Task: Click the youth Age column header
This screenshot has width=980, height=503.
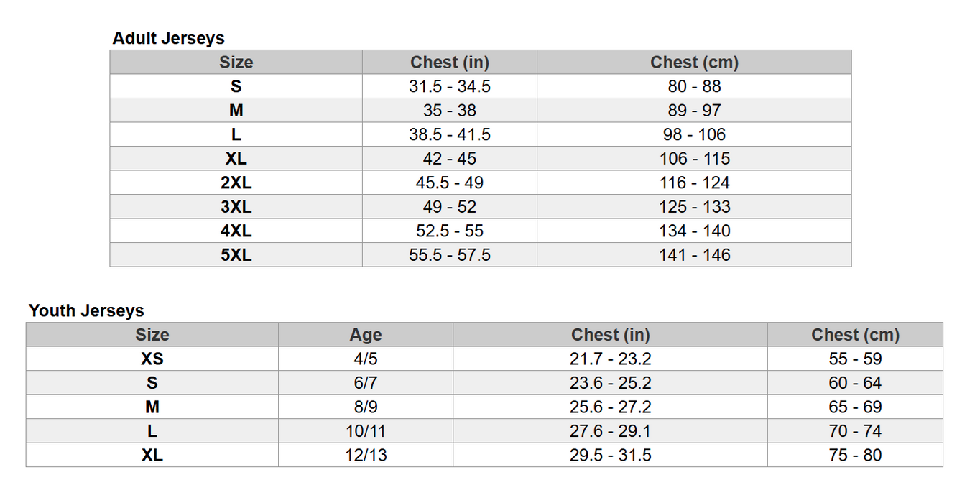Action: (x=366, y=335)
